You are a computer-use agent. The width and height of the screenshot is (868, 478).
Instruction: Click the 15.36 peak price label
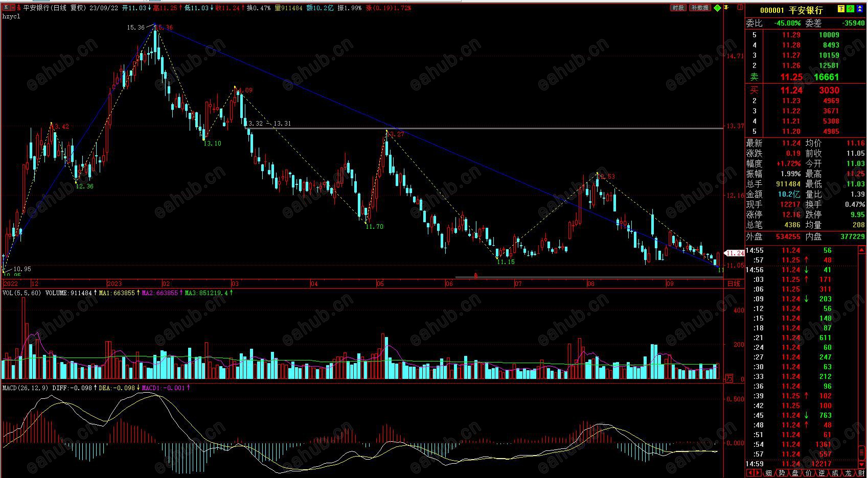(x=136, y=28)
